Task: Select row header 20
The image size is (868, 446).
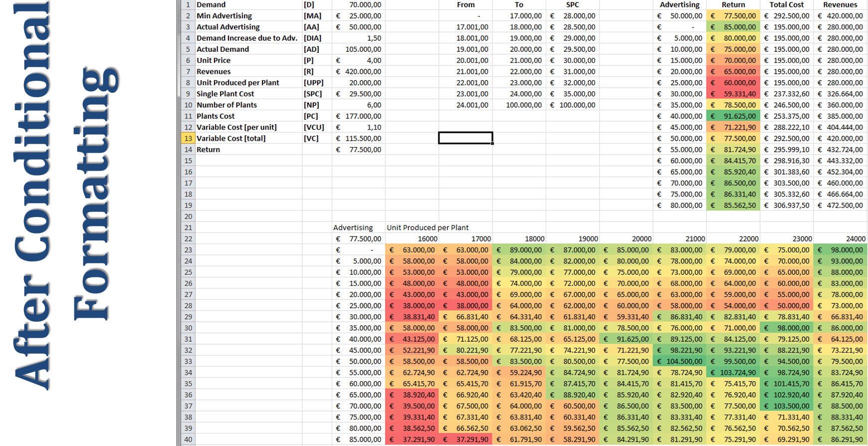Action: pyautogui.click(x=188, y=216)
